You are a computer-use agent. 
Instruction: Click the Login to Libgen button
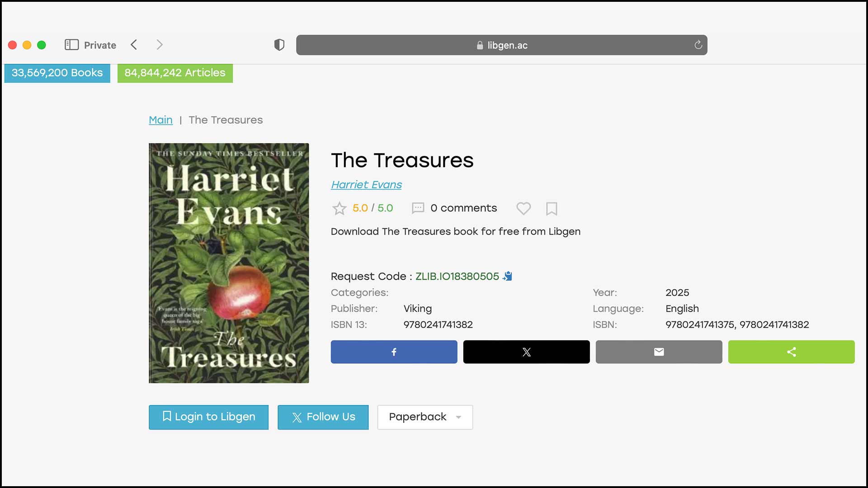(x=208, y=417)
